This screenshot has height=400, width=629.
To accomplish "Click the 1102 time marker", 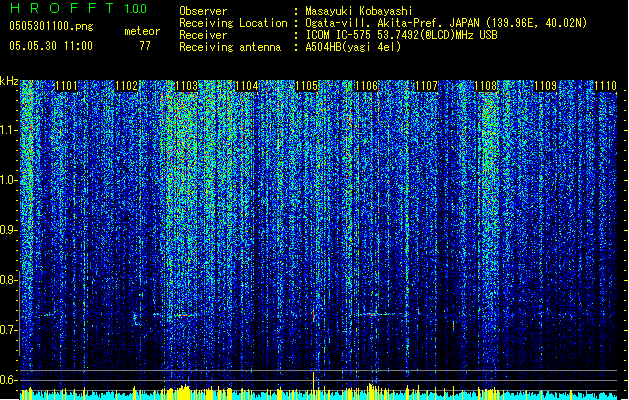I will (127, 86).
